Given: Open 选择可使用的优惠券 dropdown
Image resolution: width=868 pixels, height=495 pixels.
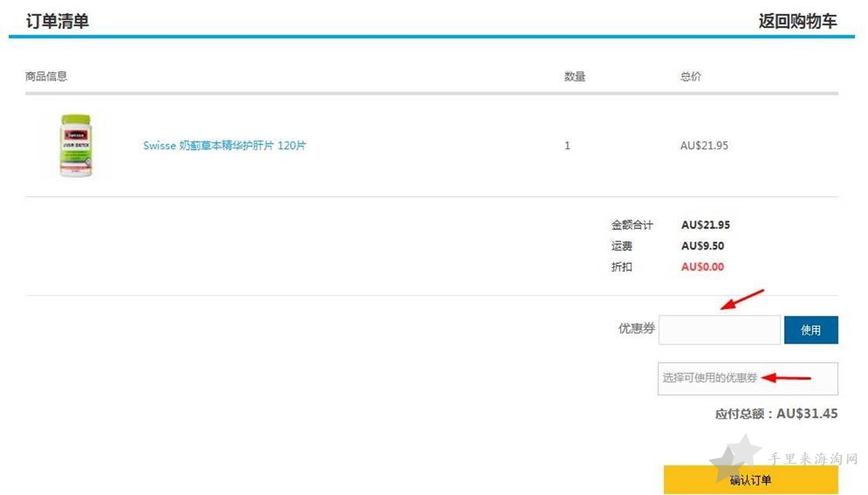Looking at the screenshot, I should 748,379.
